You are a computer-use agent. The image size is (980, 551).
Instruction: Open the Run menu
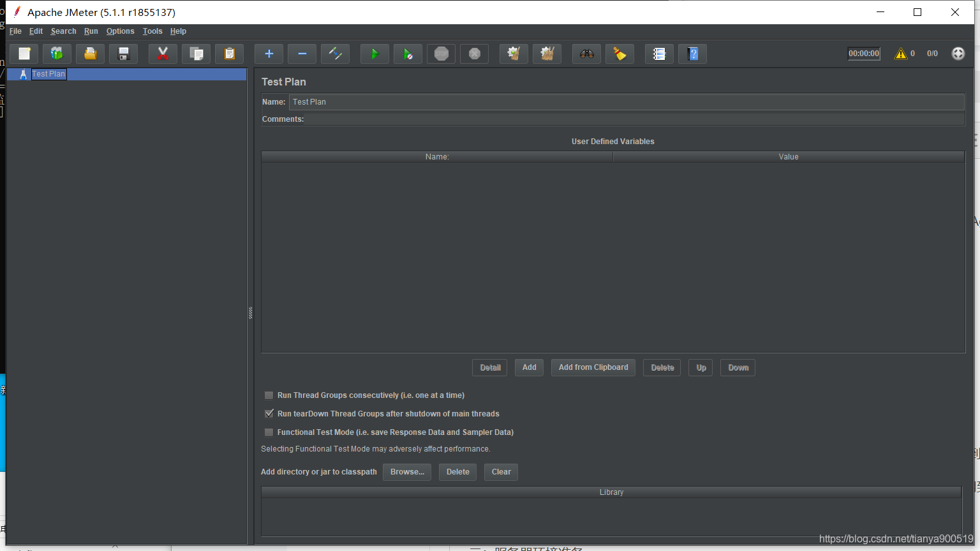91,31
